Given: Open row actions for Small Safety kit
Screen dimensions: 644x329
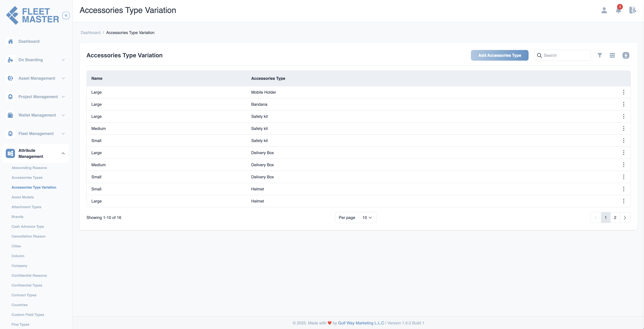Looking at the screenshot, I should tap(624, 141).
